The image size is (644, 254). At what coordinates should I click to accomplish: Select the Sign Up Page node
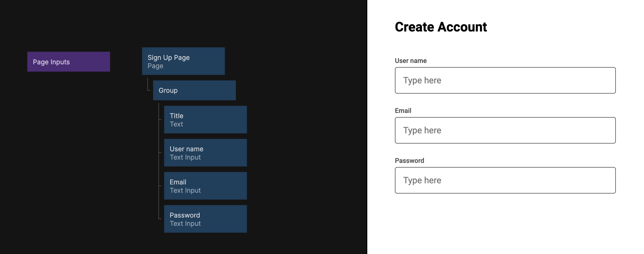(x=183, y=61)
